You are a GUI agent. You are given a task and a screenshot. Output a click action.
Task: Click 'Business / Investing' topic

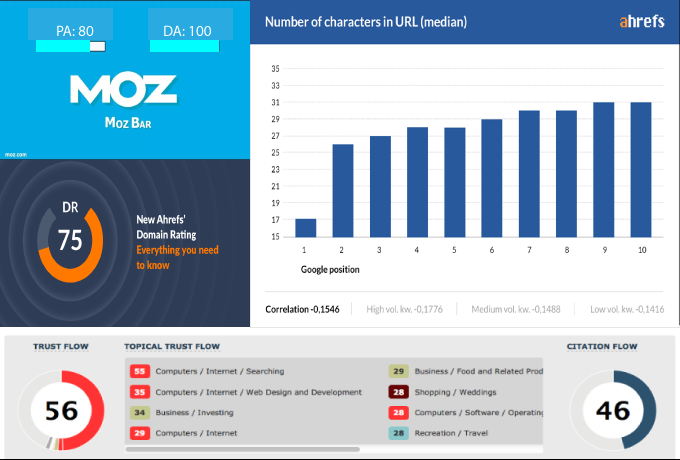point(194,412)
